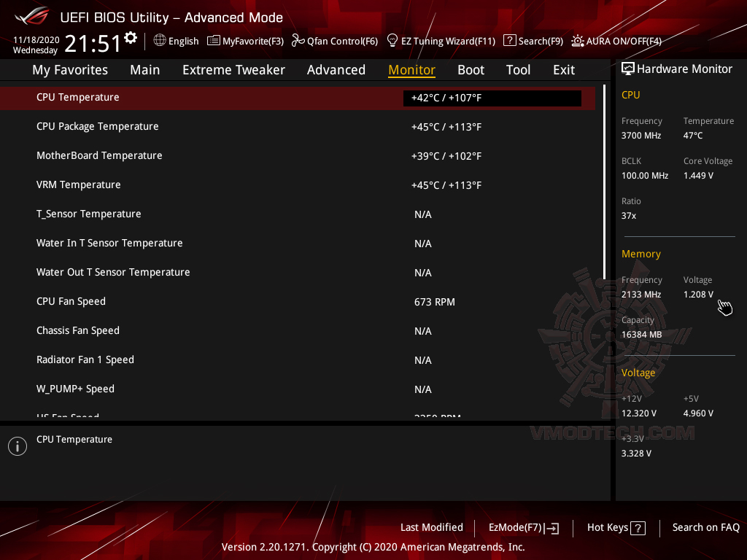Click the 11/18/2020 date text
Viewport: 747px width, 560px height.
pos(36,40)
